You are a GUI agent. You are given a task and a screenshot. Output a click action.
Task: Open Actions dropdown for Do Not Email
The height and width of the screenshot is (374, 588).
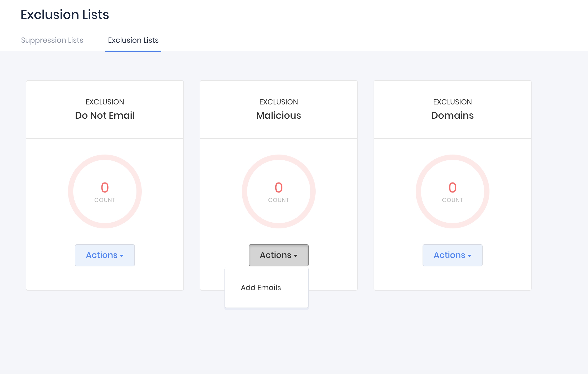(x=105, y=255)
